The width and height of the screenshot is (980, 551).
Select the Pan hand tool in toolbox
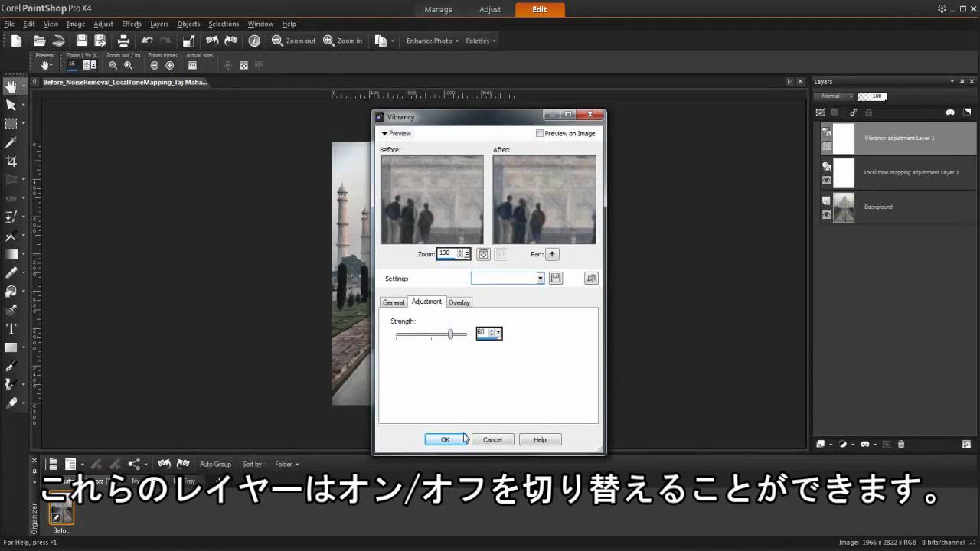click(x=11, y=86)
